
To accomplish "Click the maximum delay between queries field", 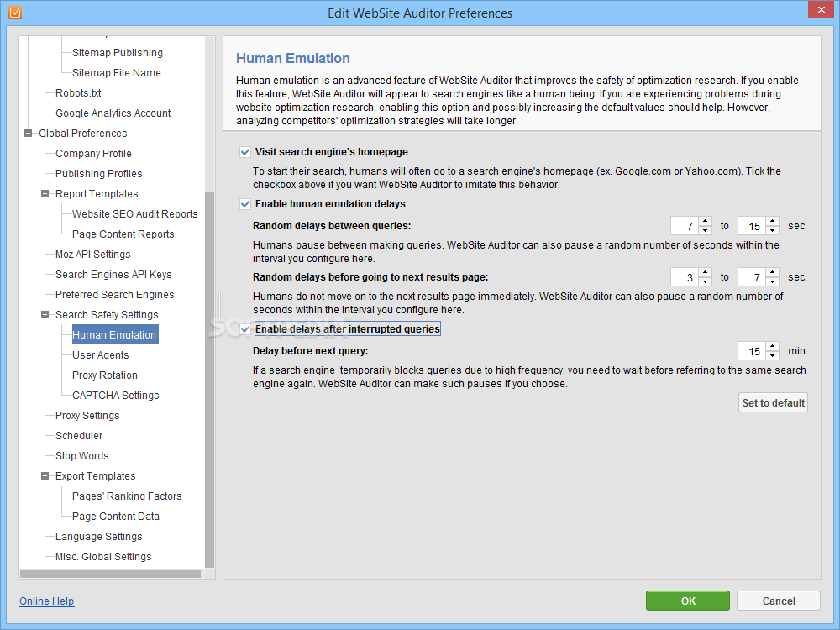I will [752, 226].
